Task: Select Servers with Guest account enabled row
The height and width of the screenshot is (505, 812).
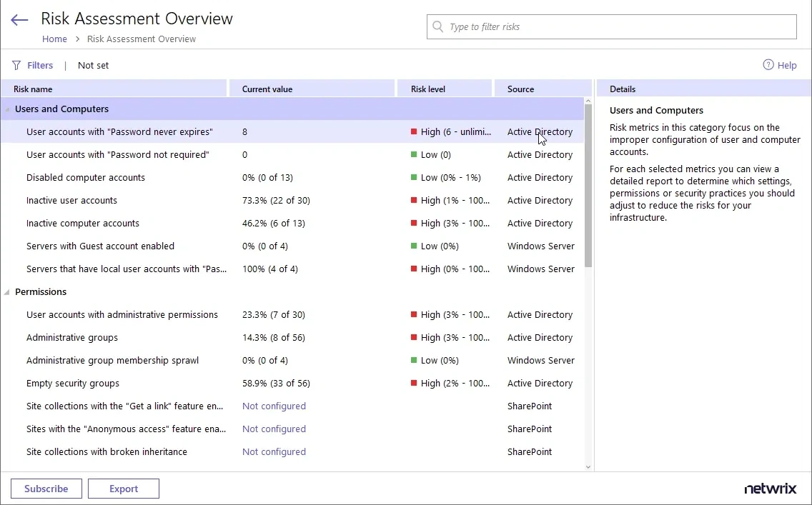Action: pos(100,246)
